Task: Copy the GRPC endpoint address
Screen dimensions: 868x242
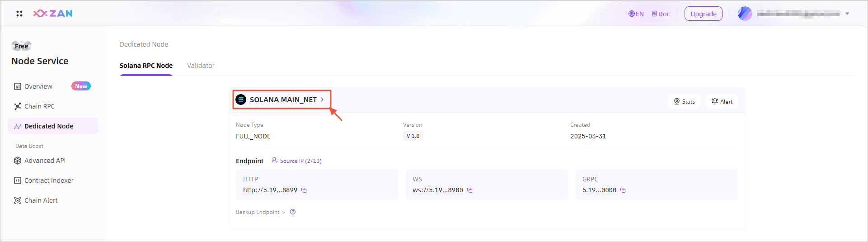Action: 623,190
